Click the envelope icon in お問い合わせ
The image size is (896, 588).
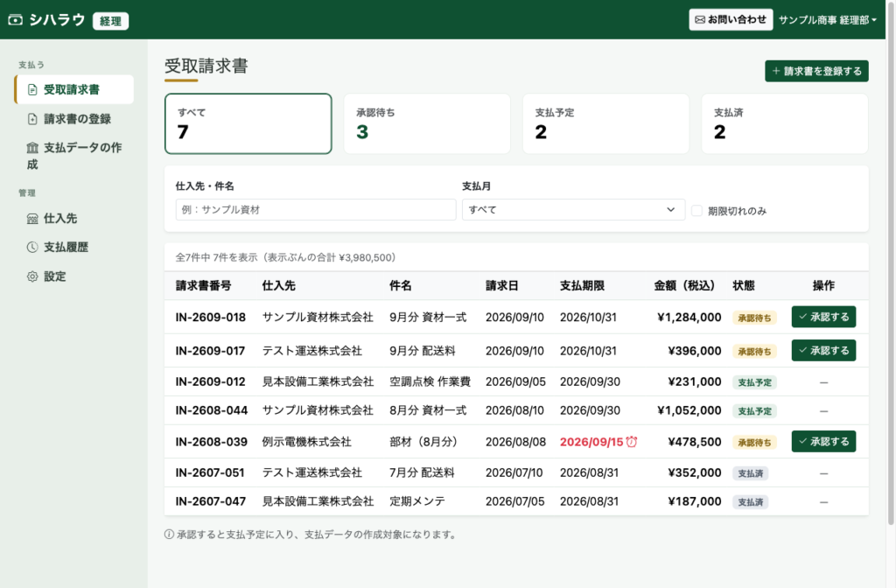tap(700, 19)
